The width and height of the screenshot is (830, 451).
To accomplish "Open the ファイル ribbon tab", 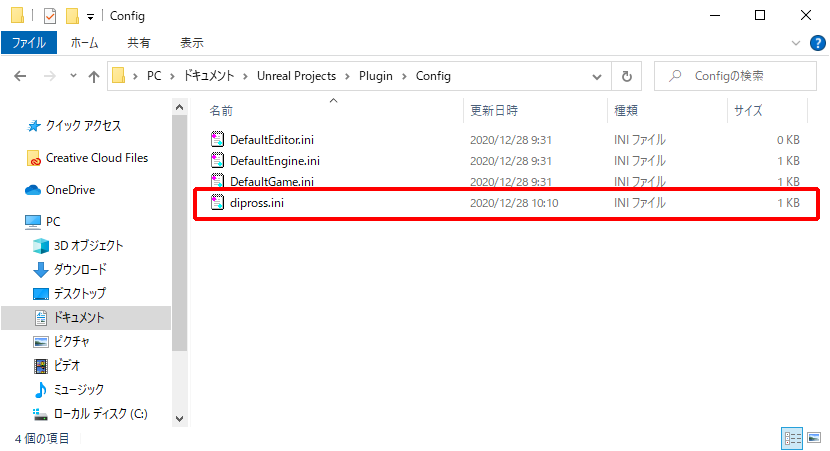I will click(x=29, y=43).
